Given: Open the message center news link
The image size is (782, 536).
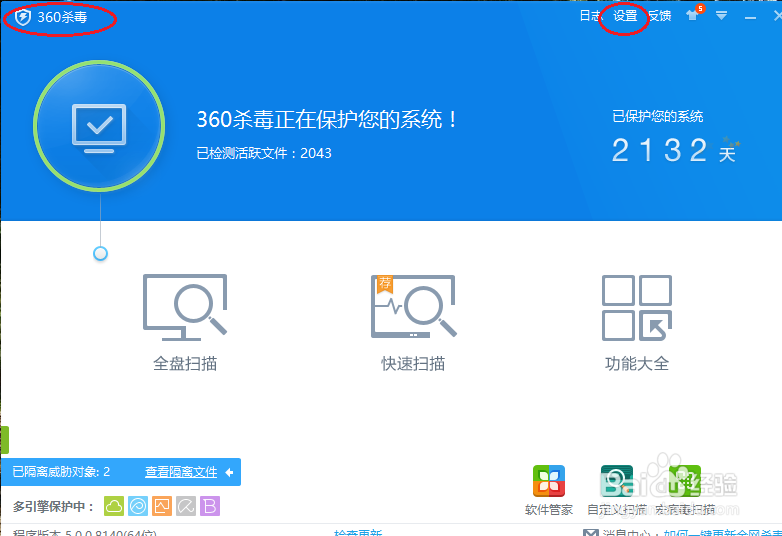Looking at the screenshot, I should tap(723, 533).
